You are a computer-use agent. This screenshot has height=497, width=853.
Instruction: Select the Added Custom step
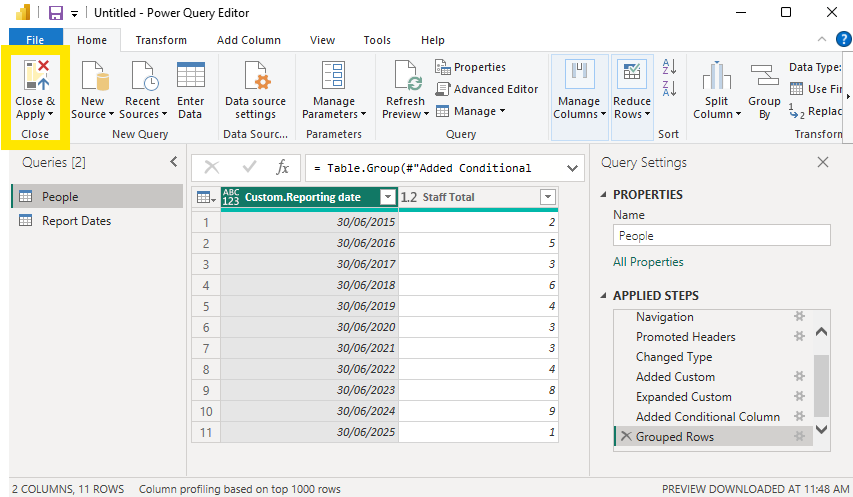click(675, 376)
